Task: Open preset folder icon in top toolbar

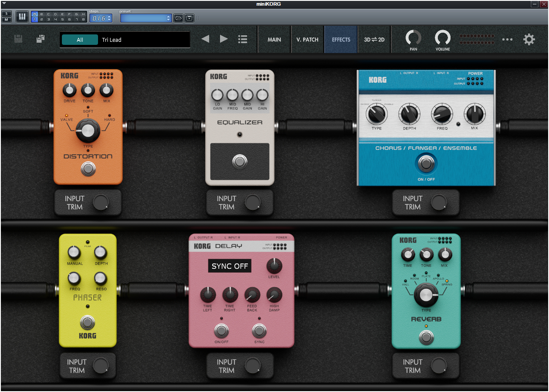Action: (178, 18)
